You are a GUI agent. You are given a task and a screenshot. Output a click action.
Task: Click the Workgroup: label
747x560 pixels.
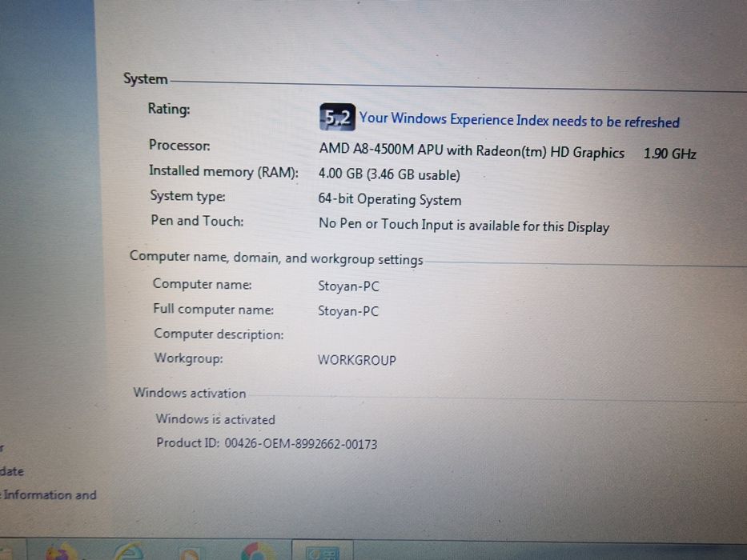(189, 358)
